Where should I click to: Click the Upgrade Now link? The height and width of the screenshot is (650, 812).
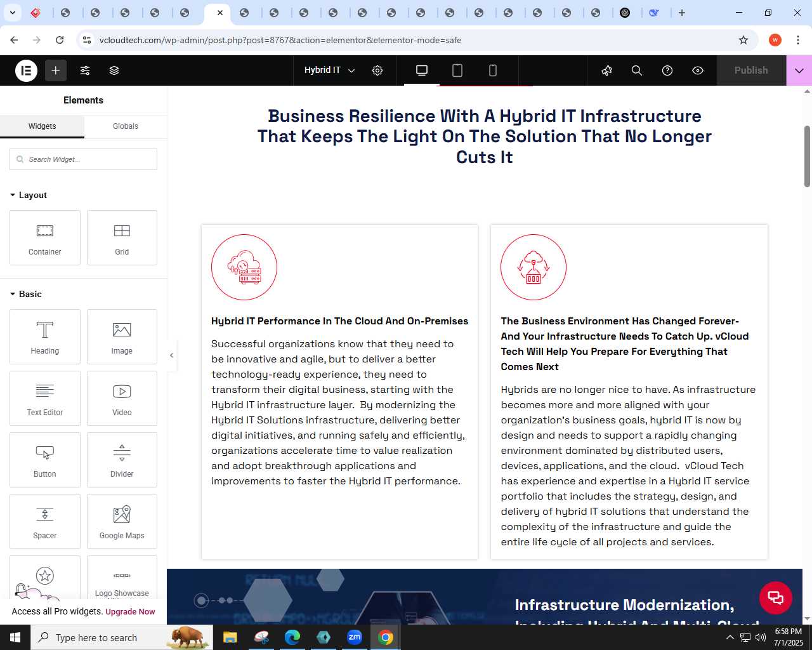point(130,612)
